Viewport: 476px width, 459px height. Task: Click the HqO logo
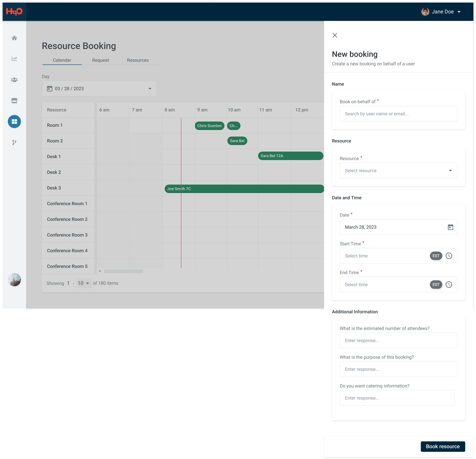pyautogui.click(x=14, y=11)
